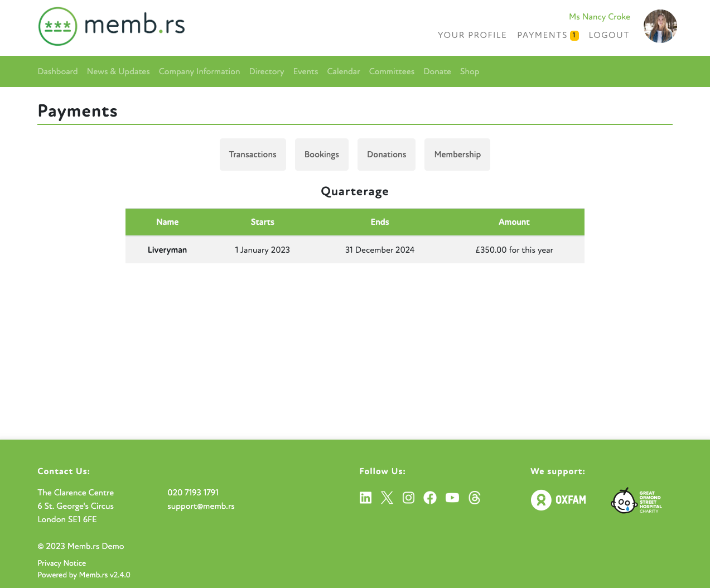710x588 pixels.
Task: Click the Memb.rs logo
Action: [111, 26]
